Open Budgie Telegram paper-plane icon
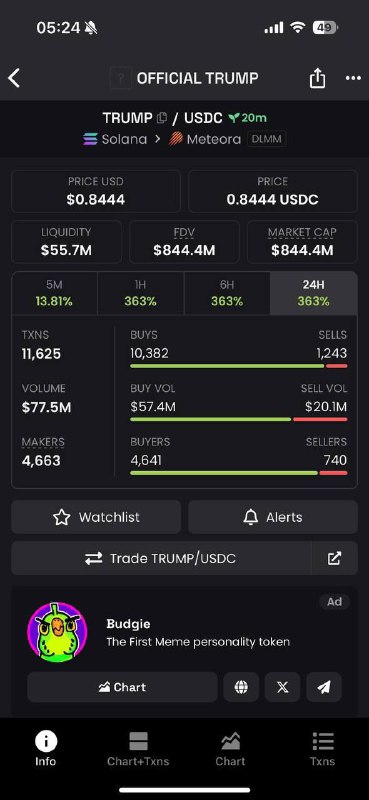The width and height of the screenshot is (369, 800). tap(324, 687)
